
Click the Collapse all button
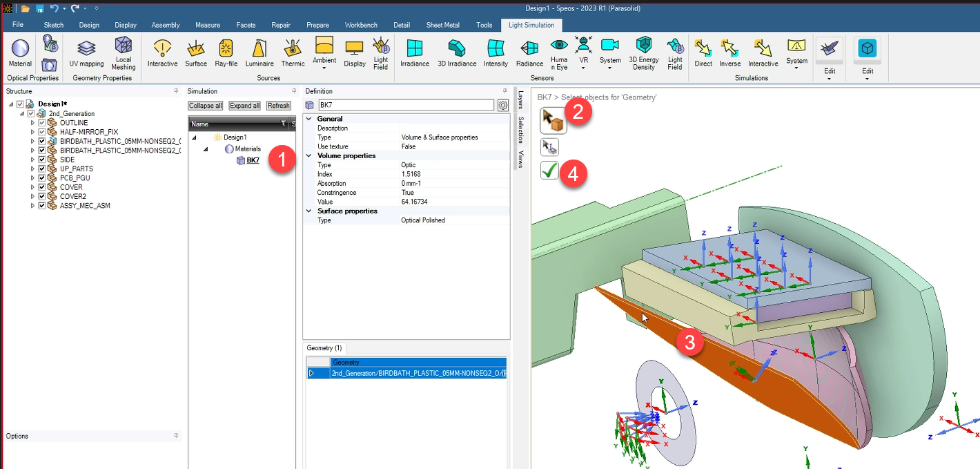[x=206, y=106]
